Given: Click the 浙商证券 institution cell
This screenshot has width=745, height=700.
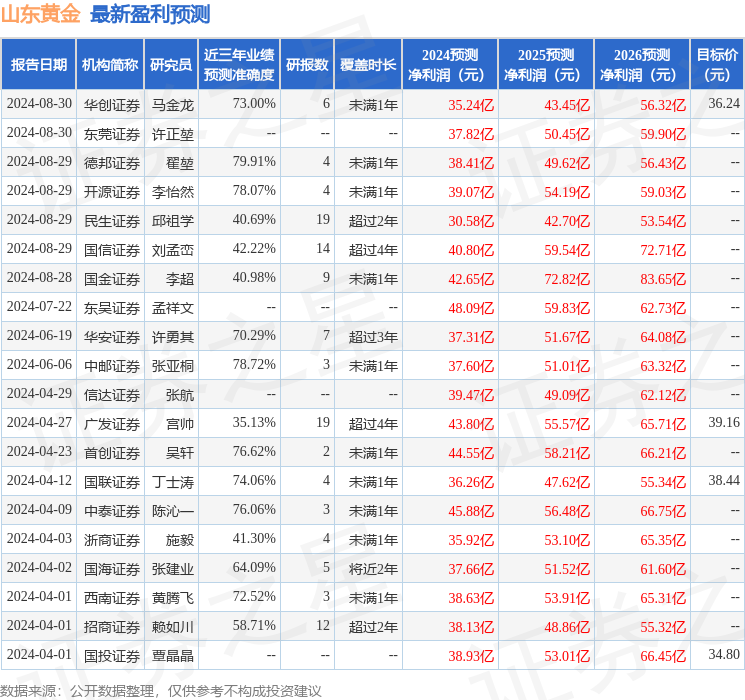Looking at the screenshot, I should (x=112, y=540).
